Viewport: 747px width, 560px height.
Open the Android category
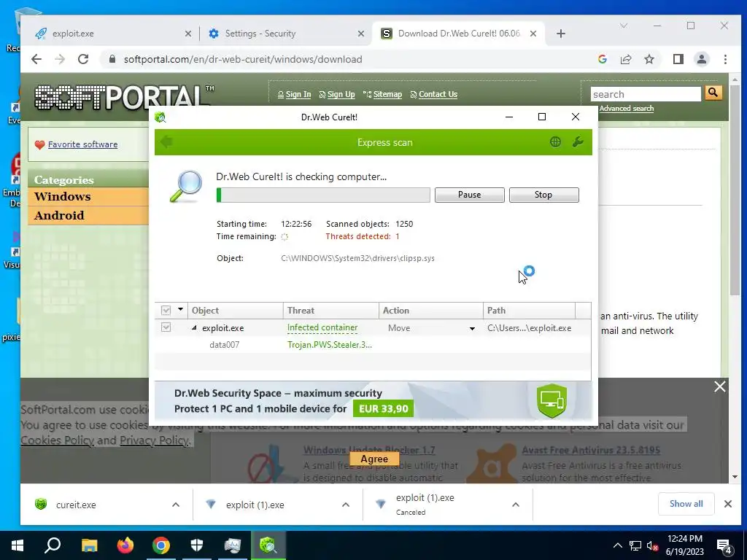click(x=88, y=215)
